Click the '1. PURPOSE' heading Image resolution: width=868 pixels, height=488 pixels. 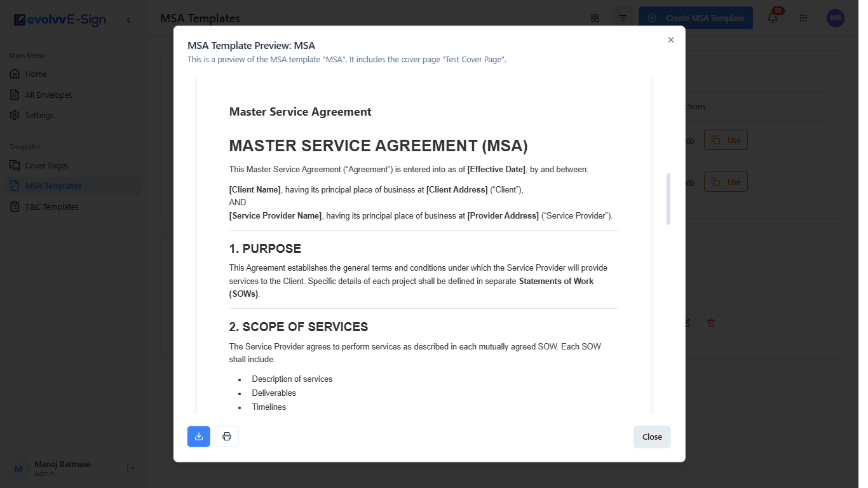(x=265, y=248)
